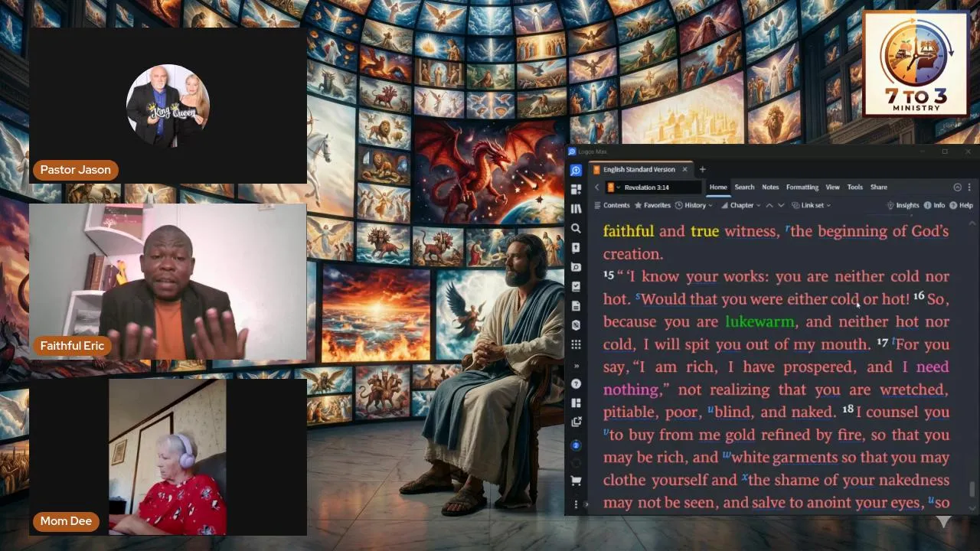Switch to the Notes ribbon tab
This screenshot has height=551, width=980.
pyautogui.click(x=770, y=187)
